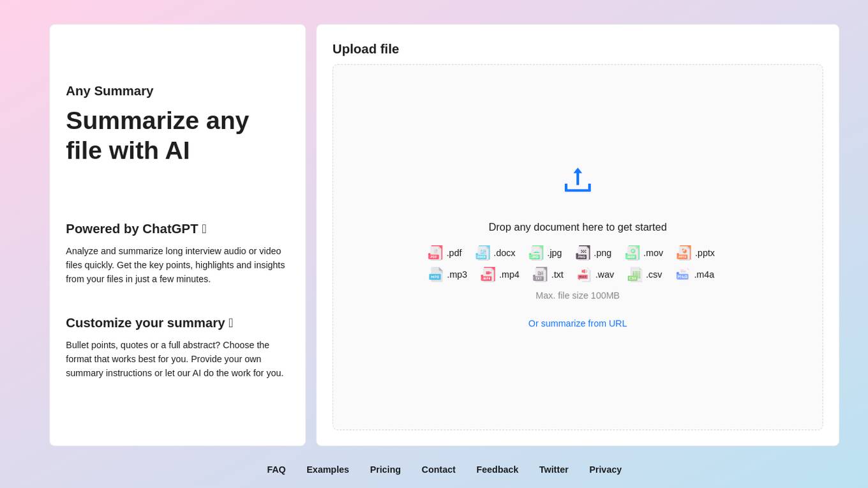
Task: Click the '.mp4' extension label
Action: click(509, 275)
